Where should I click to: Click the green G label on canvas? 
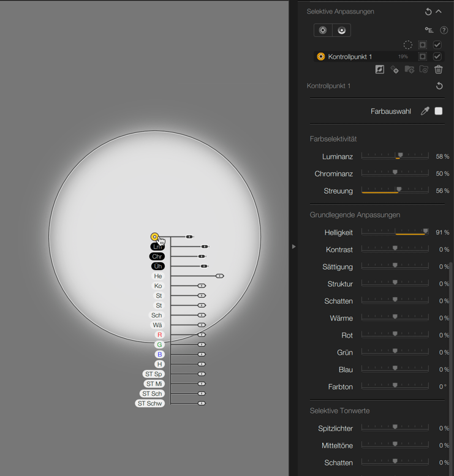pos(159,344)
